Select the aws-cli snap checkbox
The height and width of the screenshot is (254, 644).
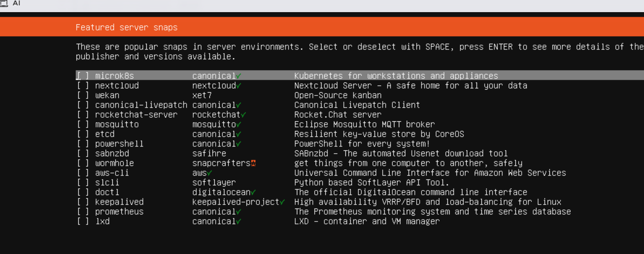(83, 173)
